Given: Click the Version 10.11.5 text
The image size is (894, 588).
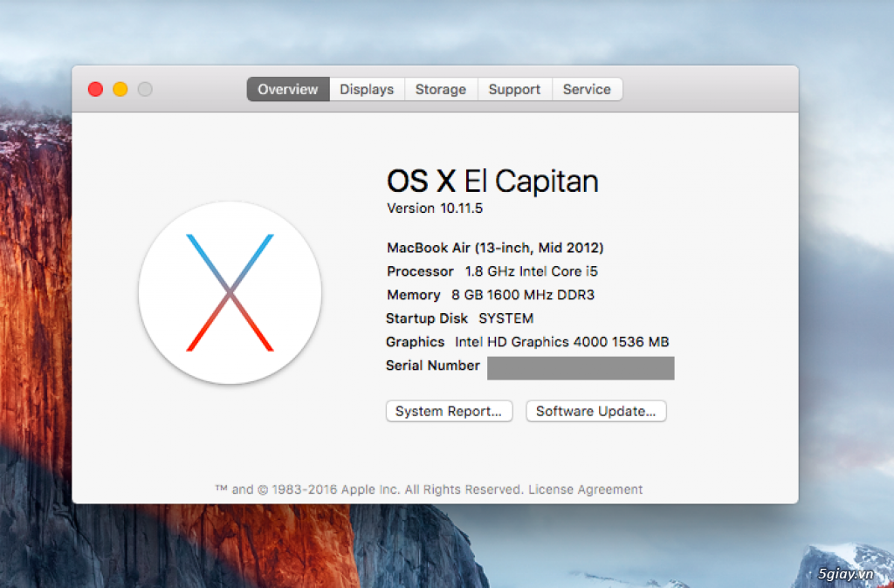Looking at the screenshot, I should tap(435, 209).
